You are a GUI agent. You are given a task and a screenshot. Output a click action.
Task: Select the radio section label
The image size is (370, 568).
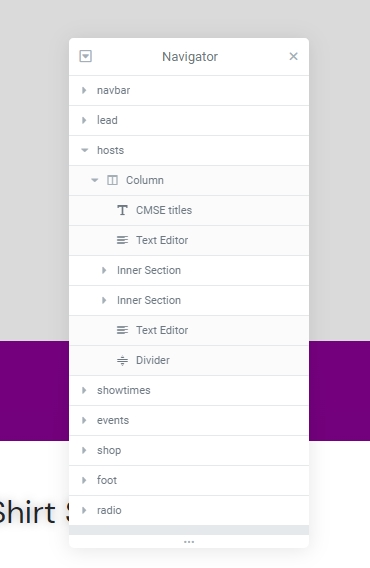pyautogui.click(x=109, y=510)
